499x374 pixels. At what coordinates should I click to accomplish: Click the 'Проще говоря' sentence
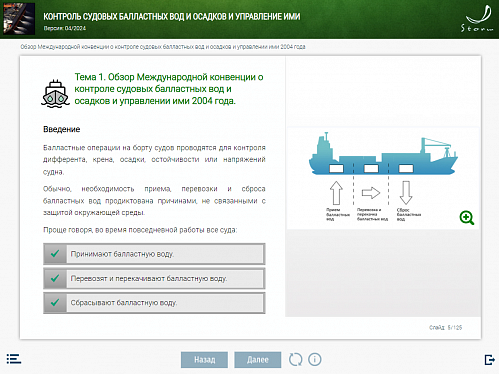140,230
